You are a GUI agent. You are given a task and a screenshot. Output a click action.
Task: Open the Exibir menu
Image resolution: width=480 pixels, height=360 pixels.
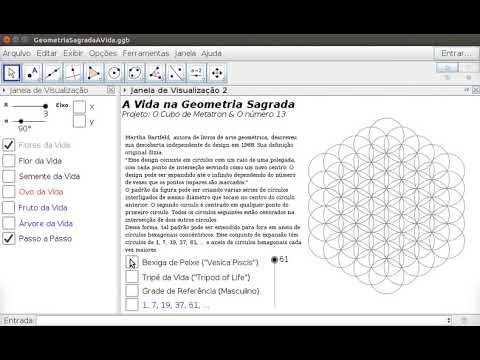click(x=73, y=53)
